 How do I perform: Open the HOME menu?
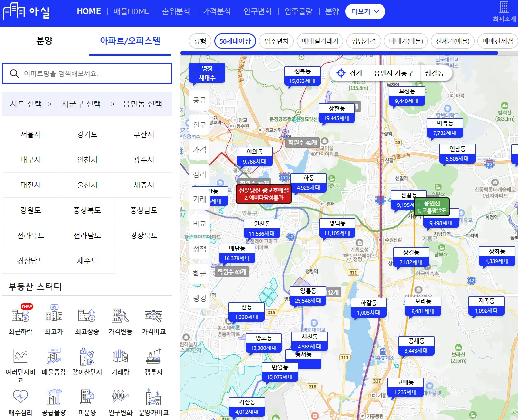coord(89,11)
